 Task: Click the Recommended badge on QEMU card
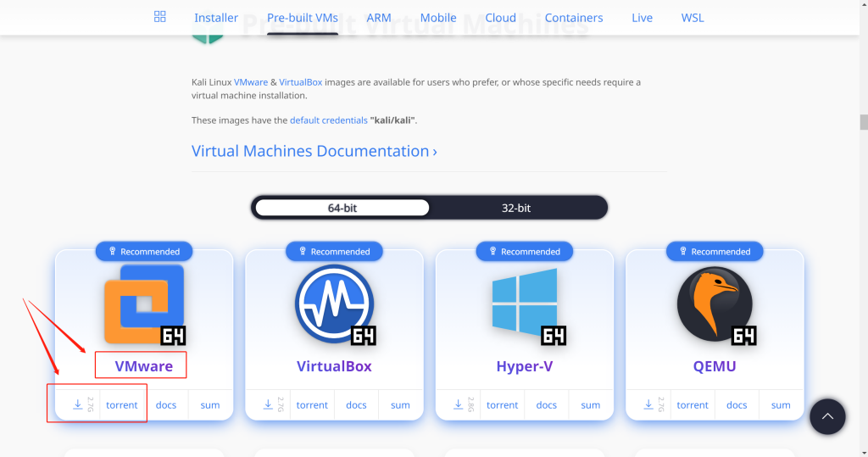(x=715, y=252)
